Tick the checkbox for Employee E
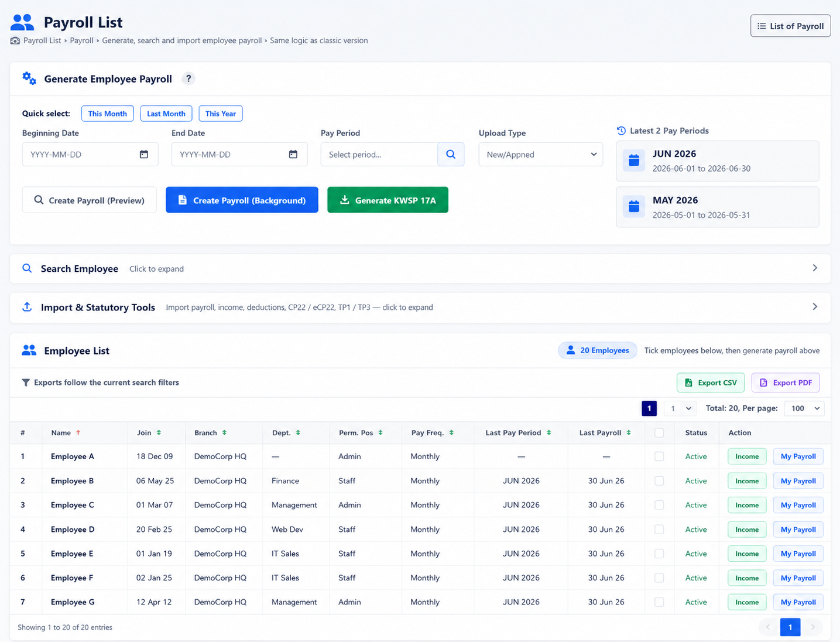Screen dimensions: 840x642 (659, 554)
